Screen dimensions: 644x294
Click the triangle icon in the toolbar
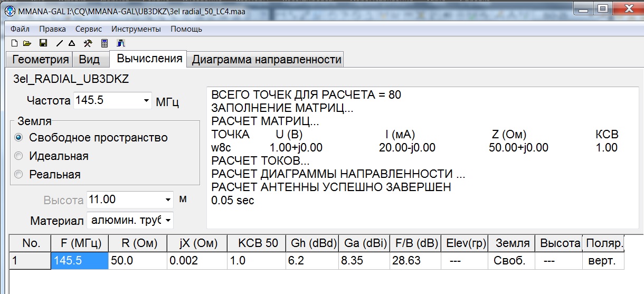coord(72,43)
